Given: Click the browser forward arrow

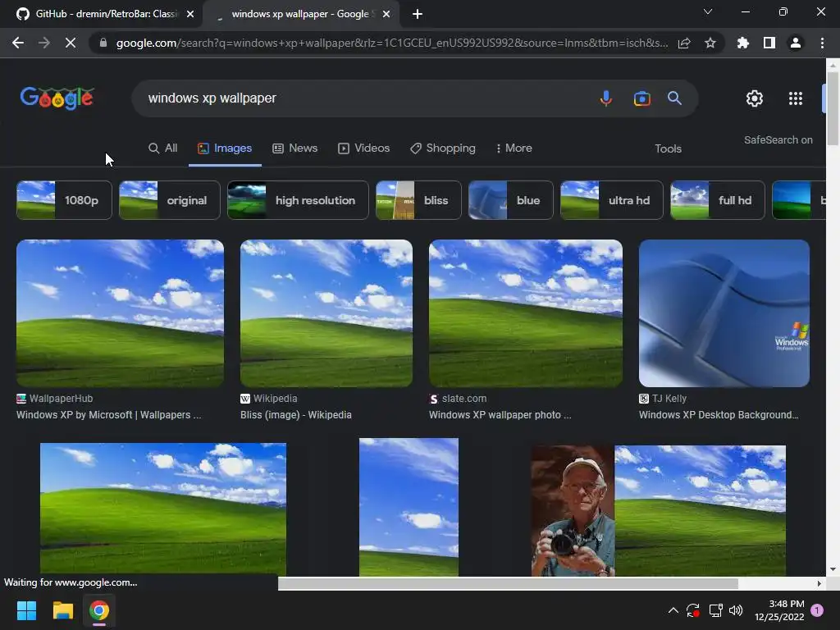Looking at the screenshot, I should [44, 43].
